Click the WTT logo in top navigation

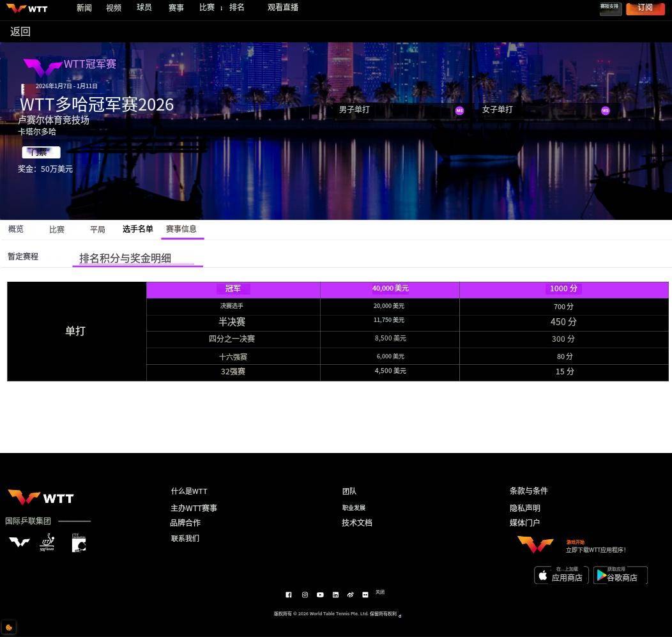(27, 8)
